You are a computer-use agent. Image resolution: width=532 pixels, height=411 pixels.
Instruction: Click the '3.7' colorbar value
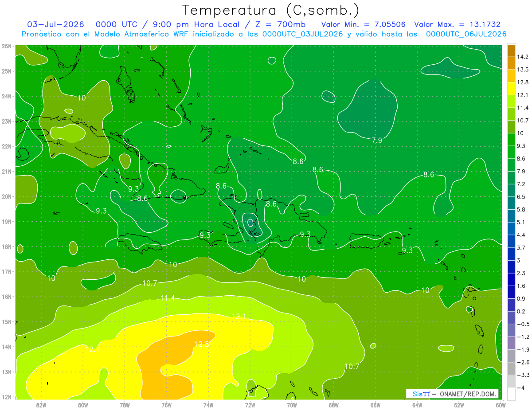[521, 247]
